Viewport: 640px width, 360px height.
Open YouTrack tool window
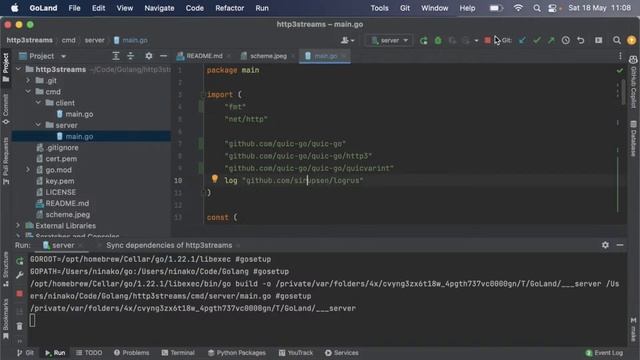(x=296, y=353)
